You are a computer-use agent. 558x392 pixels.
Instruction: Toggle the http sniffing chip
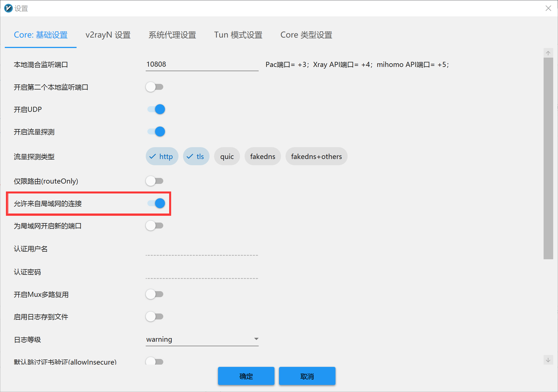(162, 156)
